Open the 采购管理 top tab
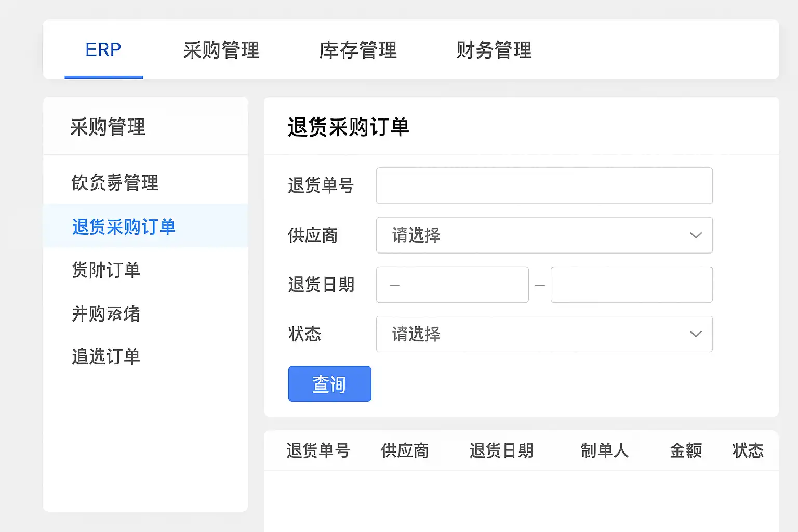Screen dimensions: 798x532 click(x=221, y=50)
